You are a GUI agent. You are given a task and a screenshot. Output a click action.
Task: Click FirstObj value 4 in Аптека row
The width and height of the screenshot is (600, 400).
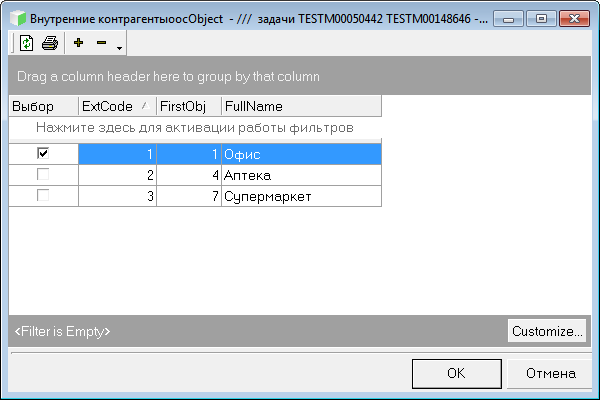pyautogui.click(x=189, y=175)
